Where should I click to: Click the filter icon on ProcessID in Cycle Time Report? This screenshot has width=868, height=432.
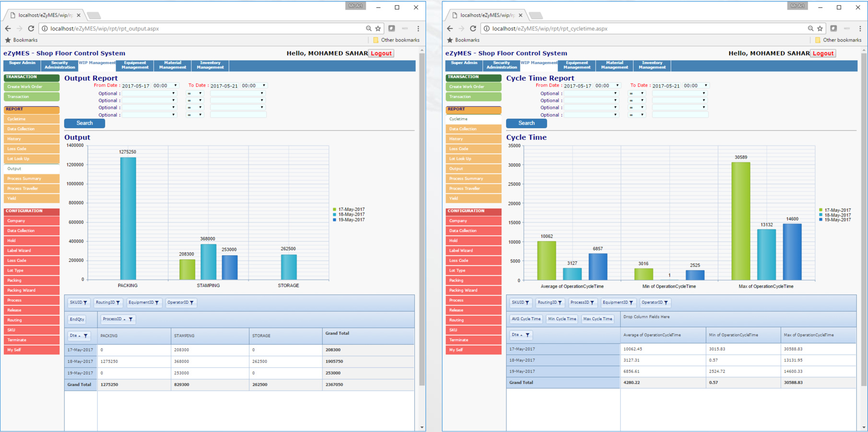(x=592, y=303)
